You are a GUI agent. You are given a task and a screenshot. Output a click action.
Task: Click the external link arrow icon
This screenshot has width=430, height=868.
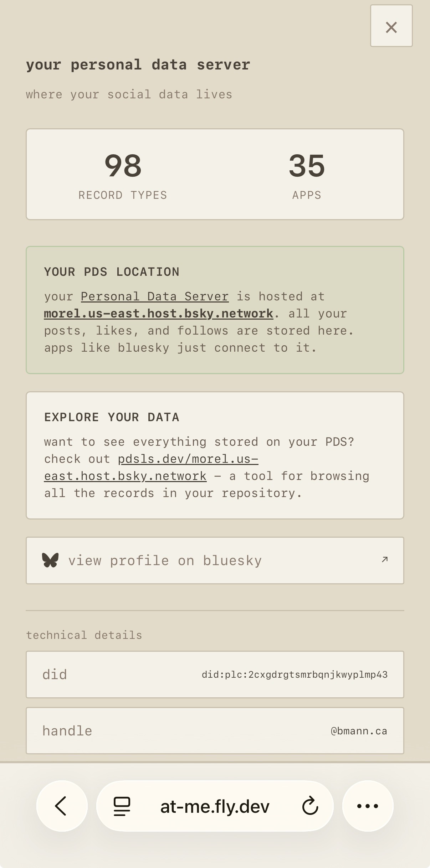click(384, 560)
